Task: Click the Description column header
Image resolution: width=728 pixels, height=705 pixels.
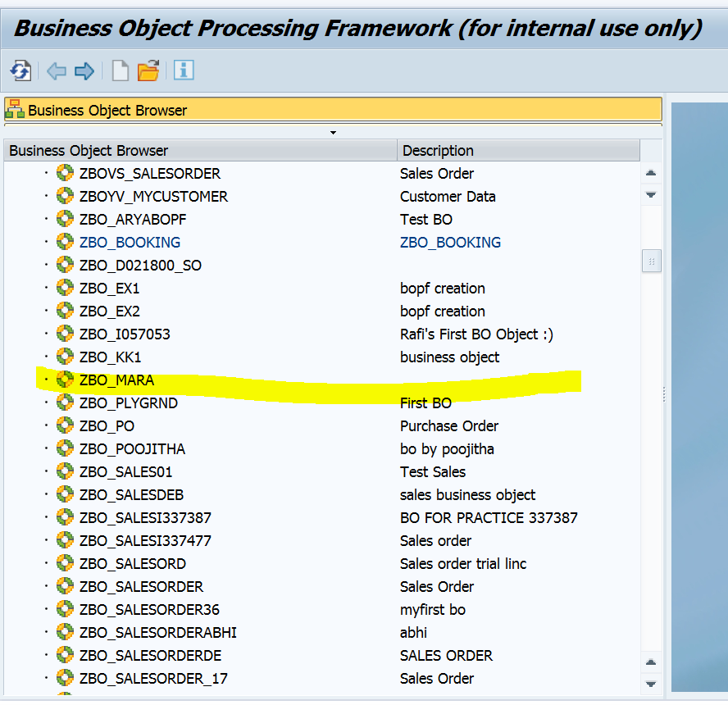Action: click(x=437, y=150)
